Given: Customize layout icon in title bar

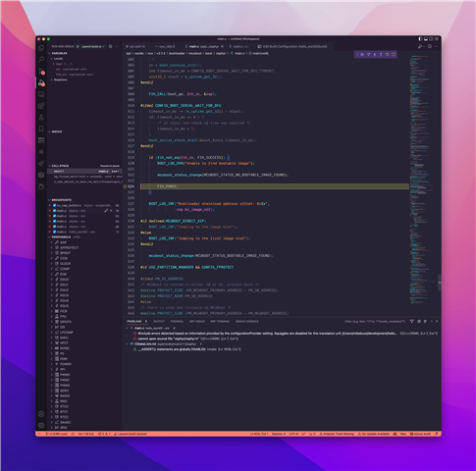Looking at the screenshot, I should pos(436,39).
